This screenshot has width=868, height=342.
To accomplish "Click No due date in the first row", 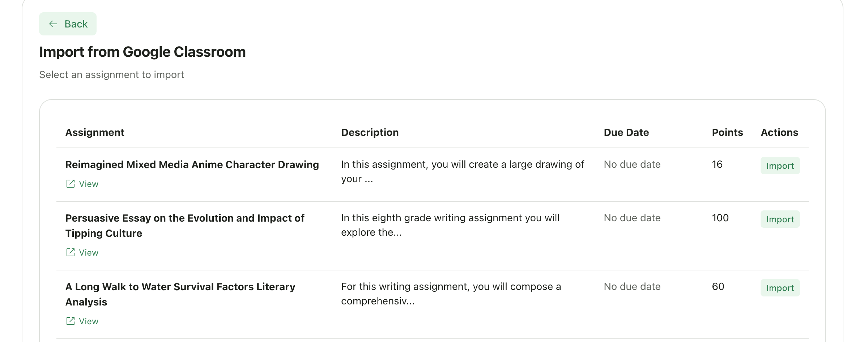I will pos(631,164).
